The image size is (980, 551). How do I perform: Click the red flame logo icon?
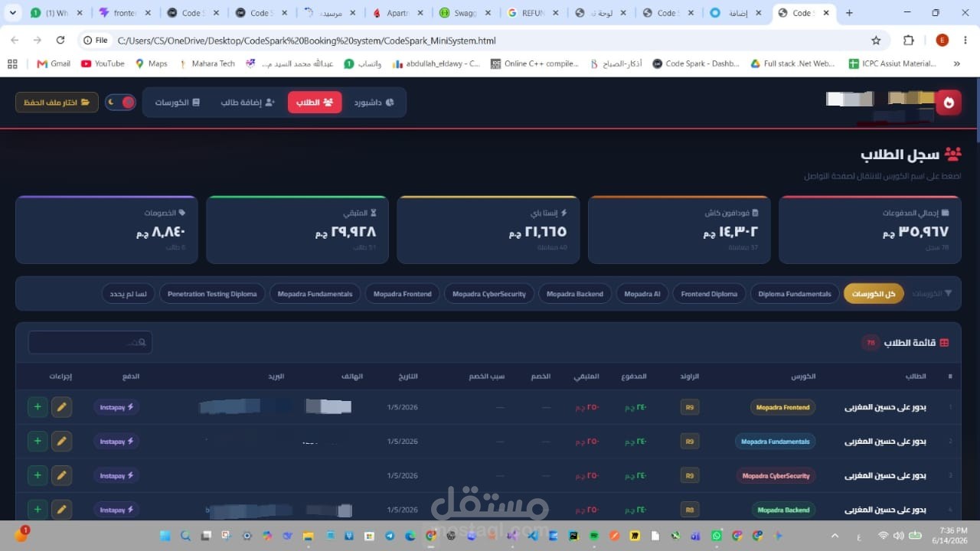tap(949, 102)
